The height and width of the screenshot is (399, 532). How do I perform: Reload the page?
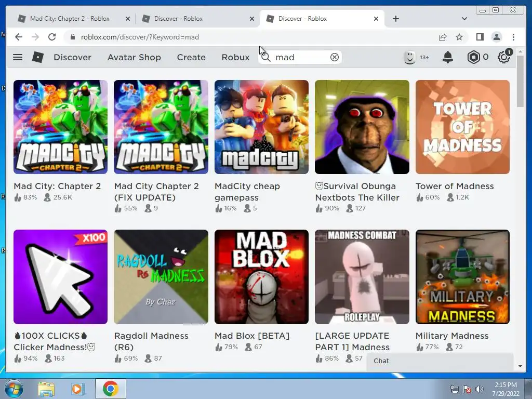coord(52,37)
